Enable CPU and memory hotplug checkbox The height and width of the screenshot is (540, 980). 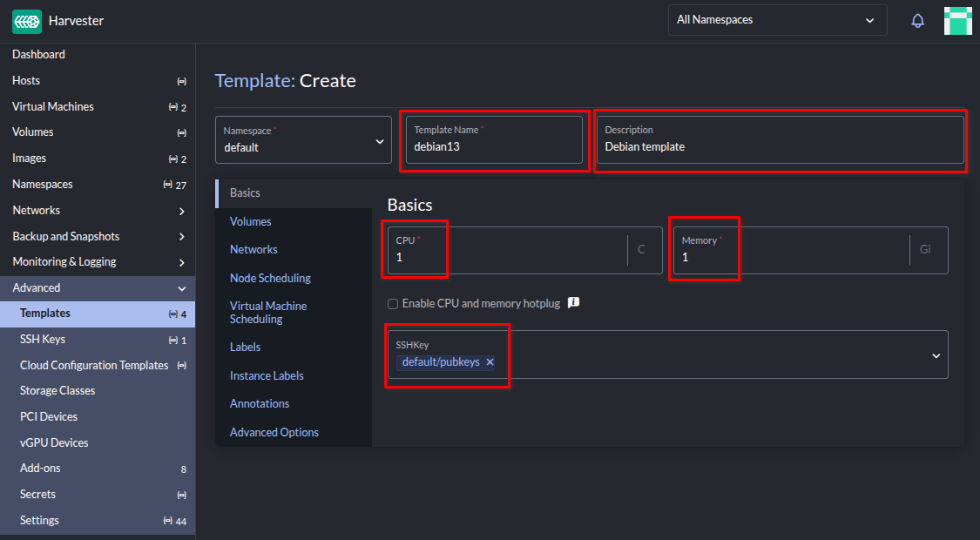coord(393,304)
